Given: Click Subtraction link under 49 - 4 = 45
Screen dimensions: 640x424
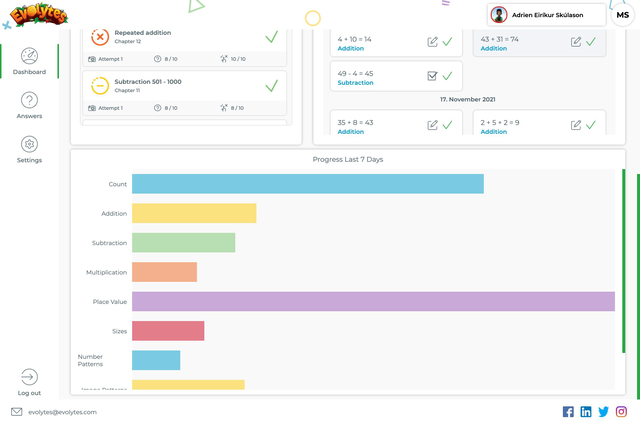Looking at the screenshot, I should 355,82.
